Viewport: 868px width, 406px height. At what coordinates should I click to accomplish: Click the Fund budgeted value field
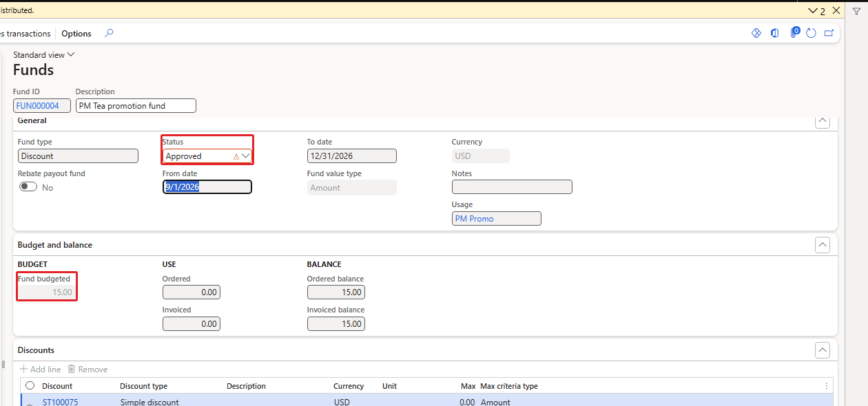[x=47, y=292]
